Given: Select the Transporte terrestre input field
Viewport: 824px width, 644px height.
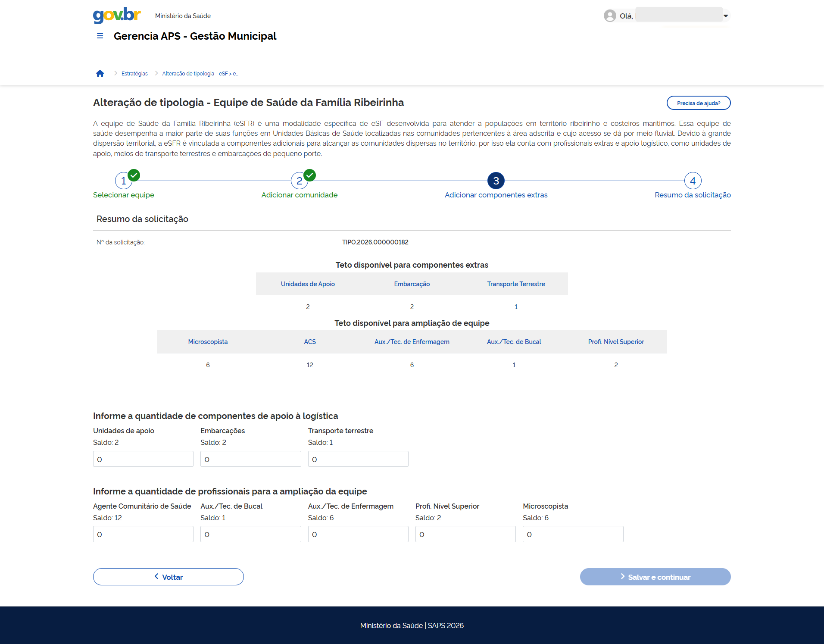Looking at the screenshot, I should (x=358, y=459).
